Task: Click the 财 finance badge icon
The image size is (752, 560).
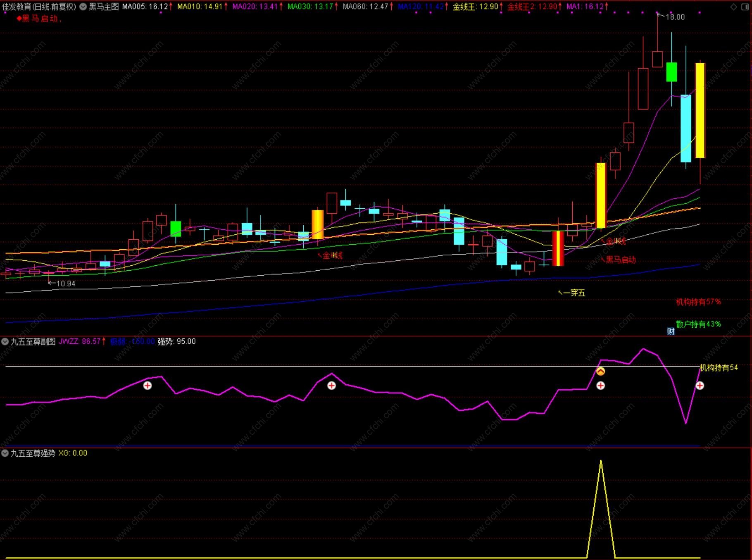Action: (671, 331)
